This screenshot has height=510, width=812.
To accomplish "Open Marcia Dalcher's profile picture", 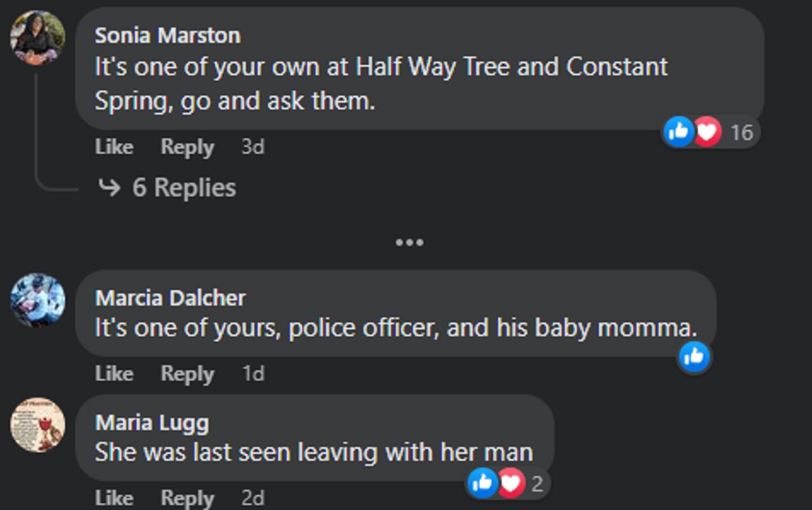I will click(38, 300).
